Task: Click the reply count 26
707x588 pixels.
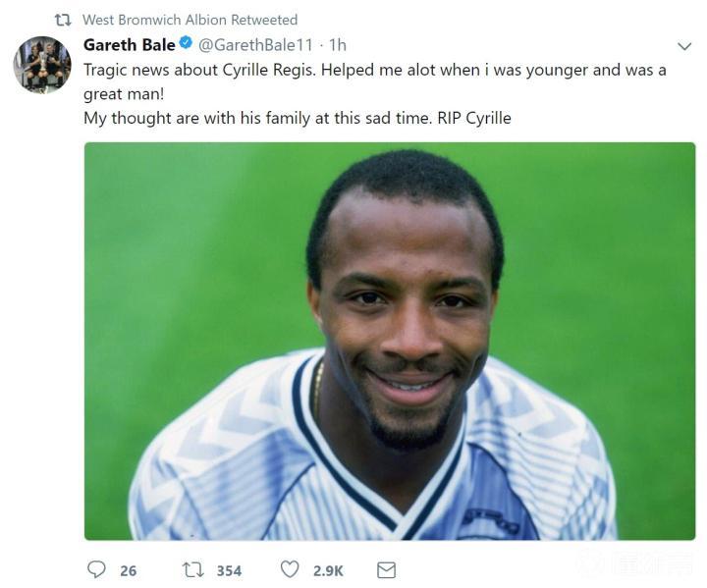Action: click(x=128, y=570)
